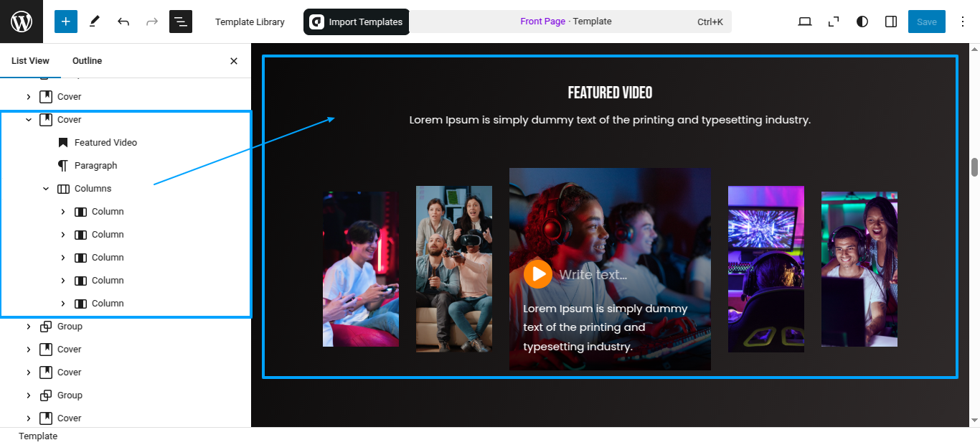Select the image of friends with VR headset
The image size is (980, 445).
point(454,269)
